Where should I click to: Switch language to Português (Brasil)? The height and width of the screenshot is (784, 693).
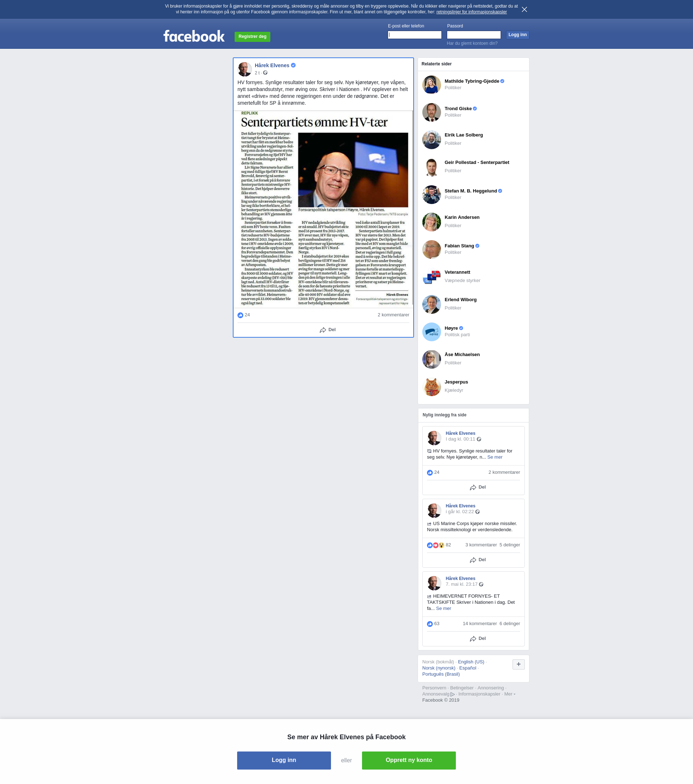point(441,674)
